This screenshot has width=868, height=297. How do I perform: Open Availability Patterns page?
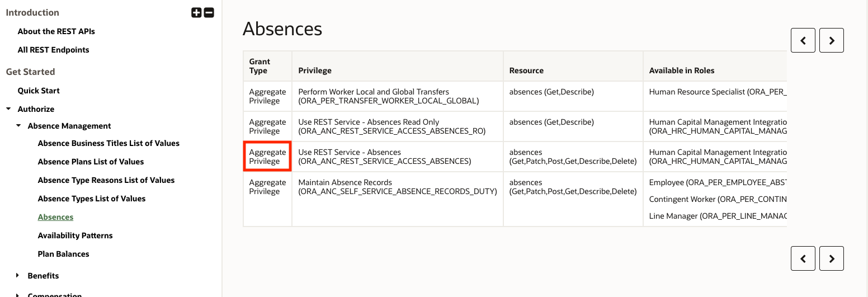75,235
